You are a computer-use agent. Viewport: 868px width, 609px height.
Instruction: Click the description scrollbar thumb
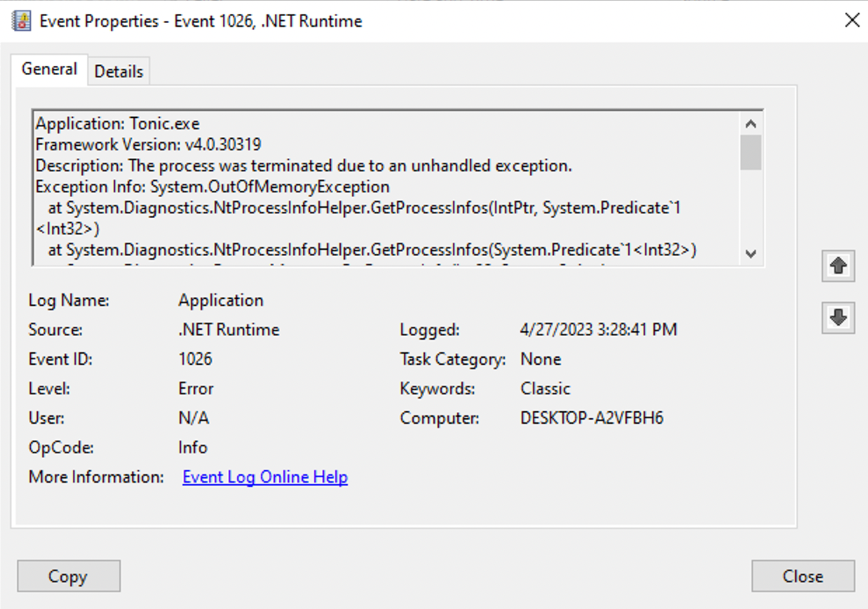tap(751, 152)
